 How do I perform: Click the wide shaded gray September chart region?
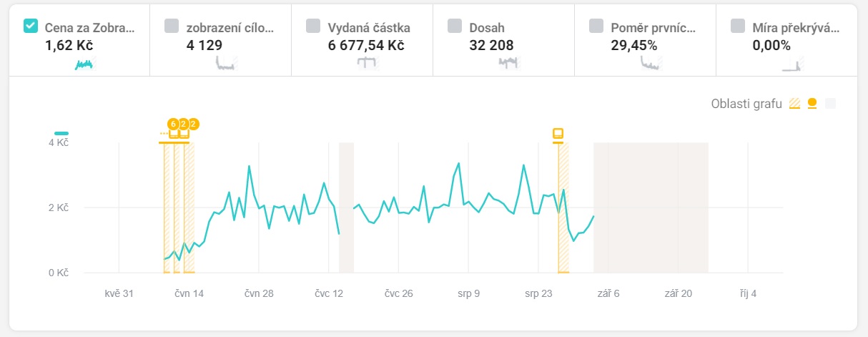coord(651,207)
